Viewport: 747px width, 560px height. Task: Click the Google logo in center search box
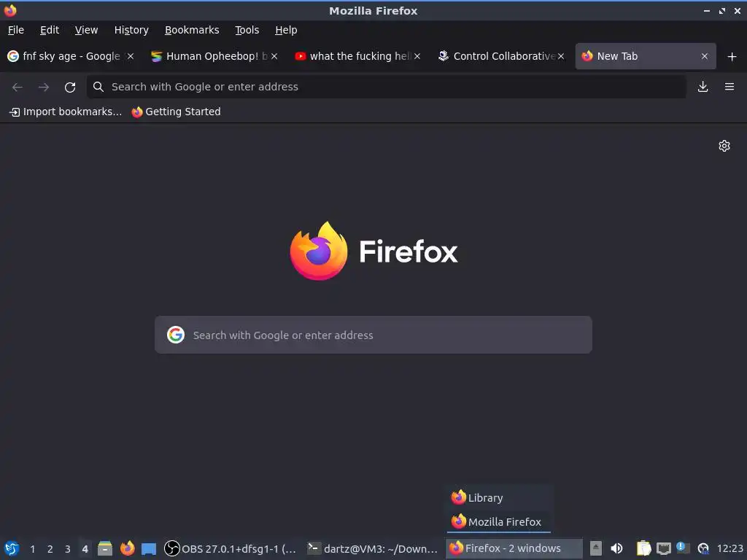pos(176,335)
